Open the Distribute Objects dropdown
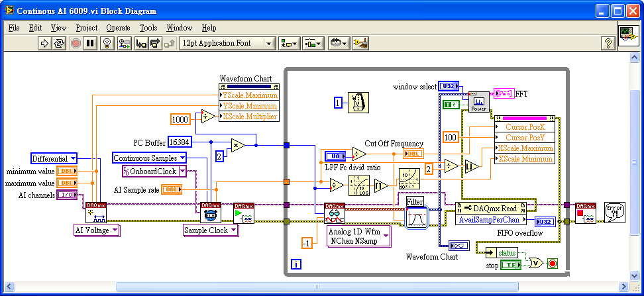 314,43
